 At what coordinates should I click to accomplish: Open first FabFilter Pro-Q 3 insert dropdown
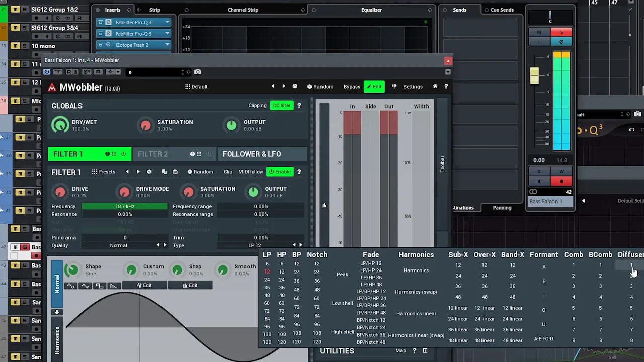click(x=167, y=22)
